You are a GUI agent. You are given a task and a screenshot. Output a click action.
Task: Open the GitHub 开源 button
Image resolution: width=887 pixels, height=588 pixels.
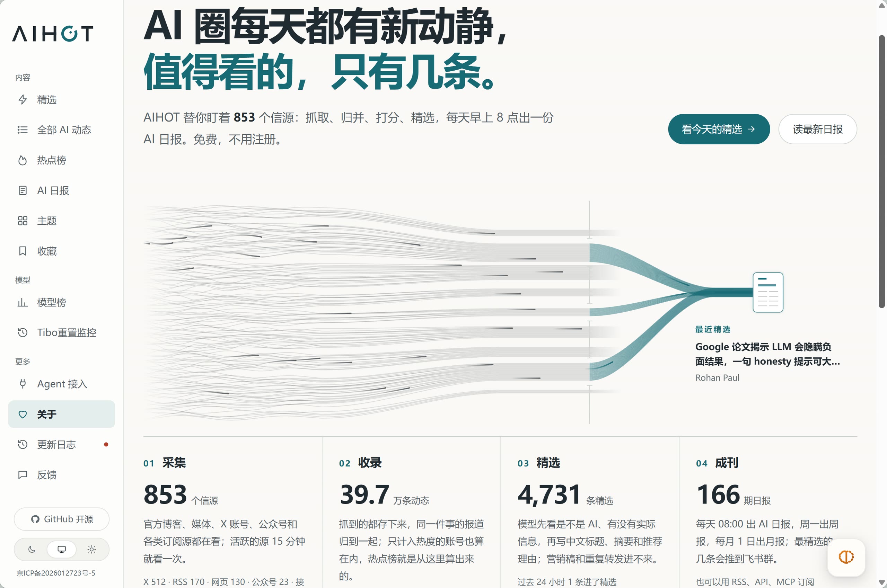62,519
